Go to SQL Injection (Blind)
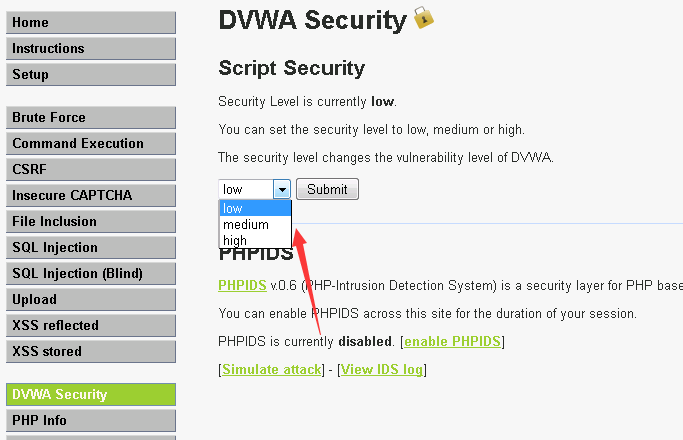Image resolution: width=683 pixels, height=440 pixels. [x=91, y=274]
